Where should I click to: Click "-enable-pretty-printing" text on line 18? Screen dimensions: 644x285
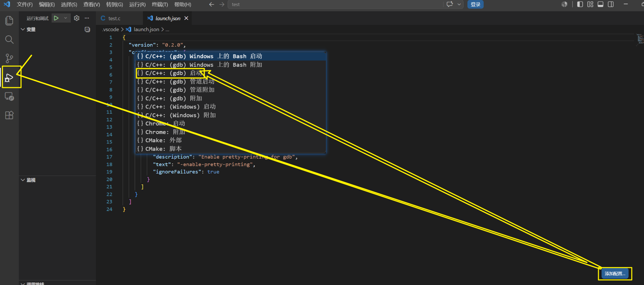pyautogui.click(x=215, y=164)
